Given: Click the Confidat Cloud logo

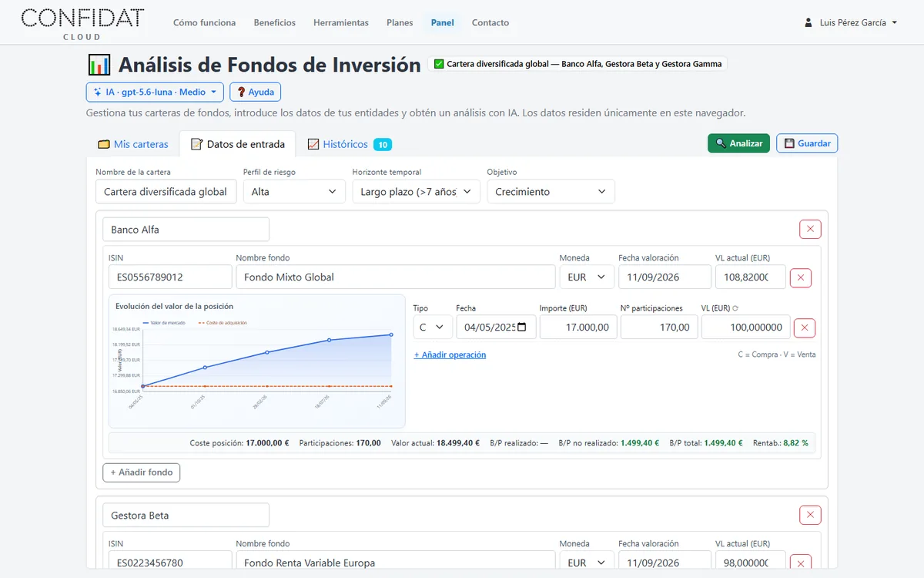Looking at the screenshot, I should click(x=82, y=23).
